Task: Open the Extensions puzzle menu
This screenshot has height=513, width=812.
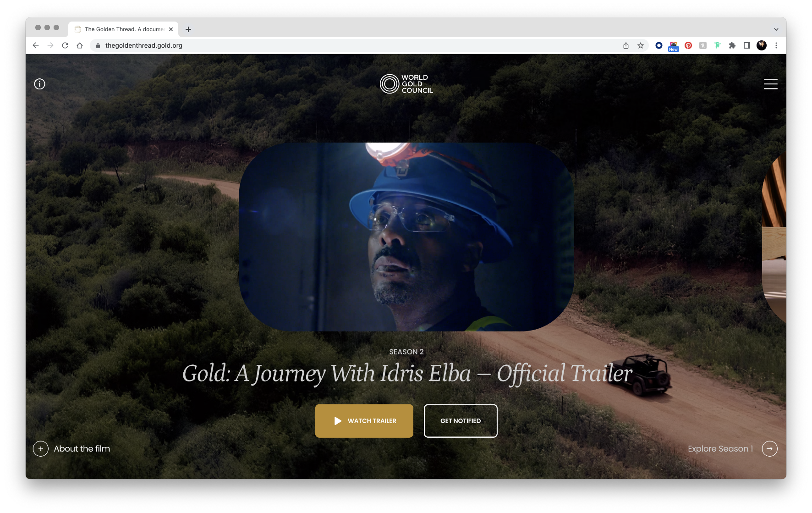Action: tap(732, 45)
